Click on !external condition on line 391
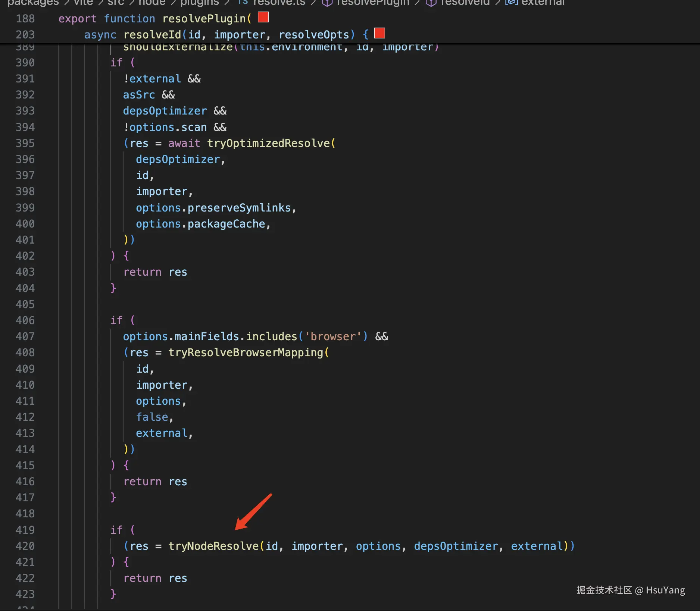 pyautogui.click(x=152, y=79)
